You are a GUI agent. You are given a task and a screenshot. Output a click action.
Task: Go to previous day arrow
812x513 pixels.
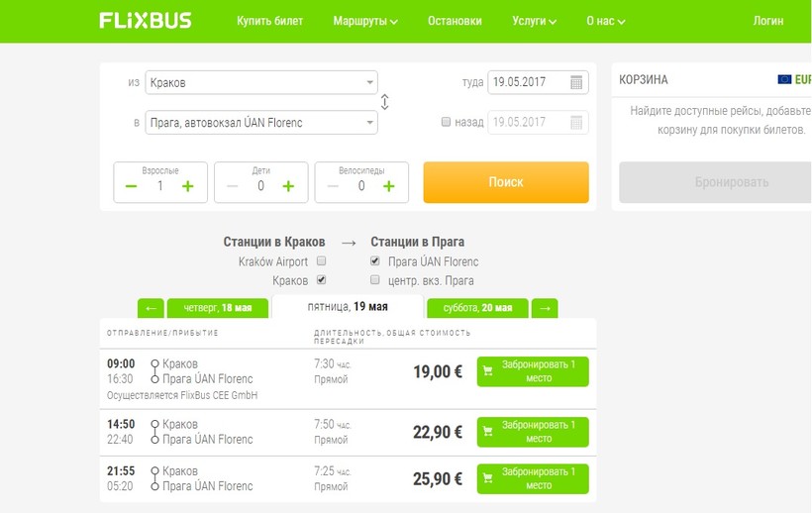tap(151, 308)
